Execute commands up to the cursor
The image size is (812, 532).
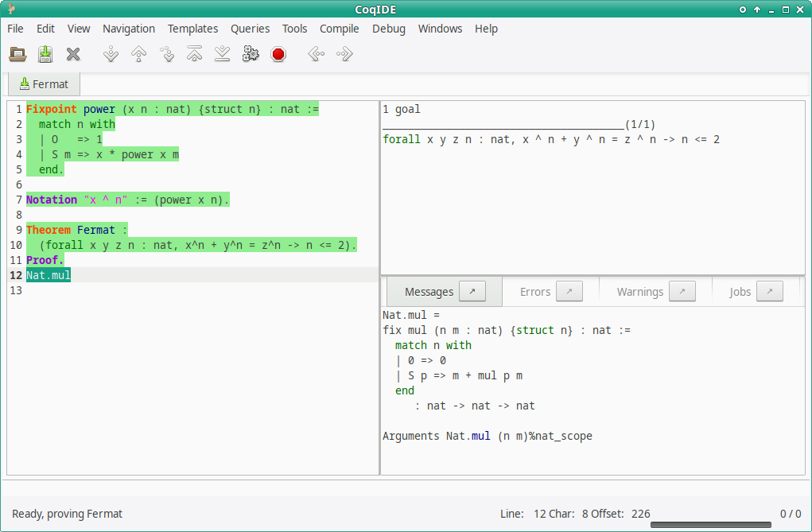coord(167,54)
